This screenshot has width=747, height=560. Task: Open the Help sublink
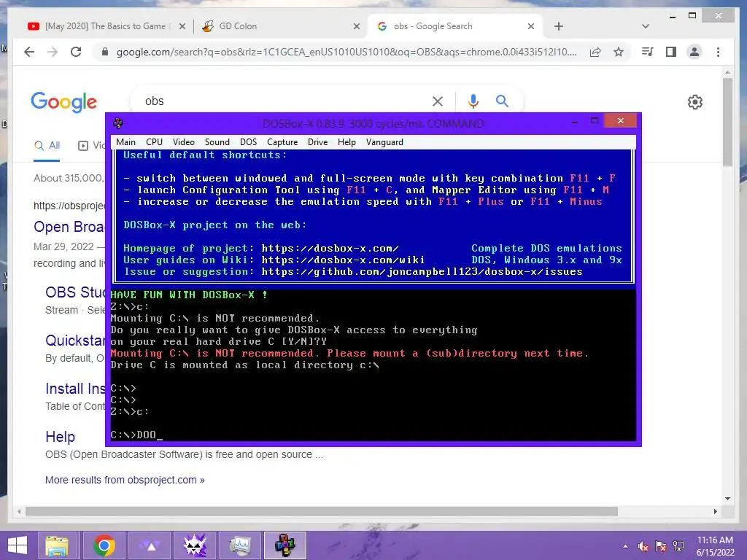click(x=60, y=437)
